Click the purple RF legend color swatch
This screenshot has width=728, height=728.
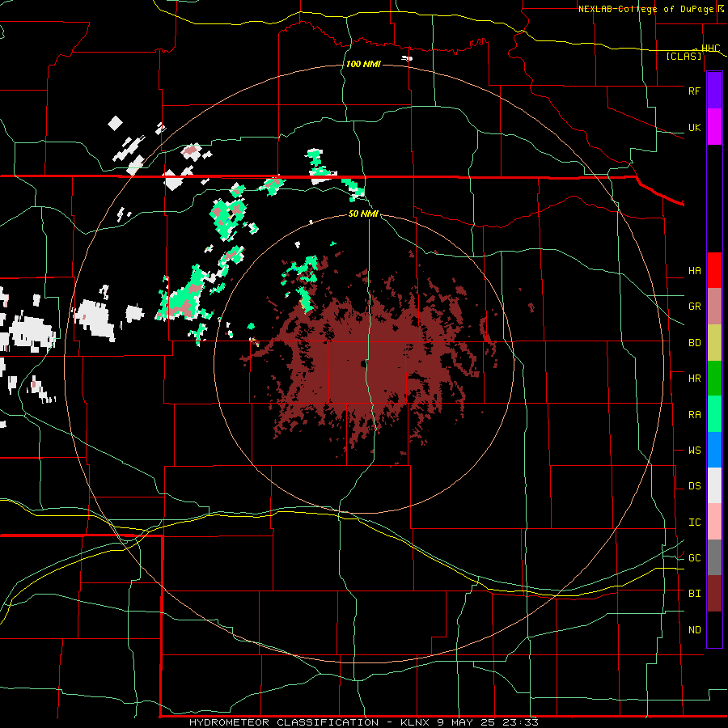[714, 91]
